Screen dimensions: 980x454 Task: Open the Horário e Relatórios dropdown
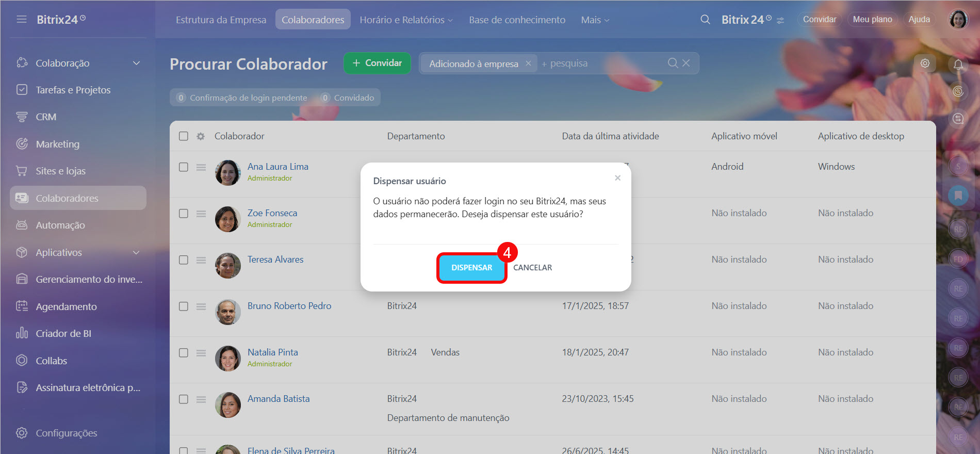point(406,20)
